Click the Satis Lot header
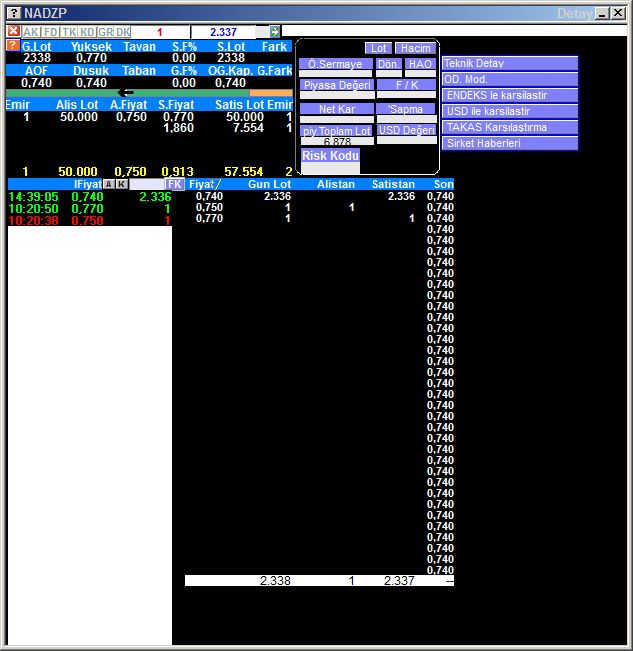This screenshot has width=633, height=651. (x=240, y=105)
